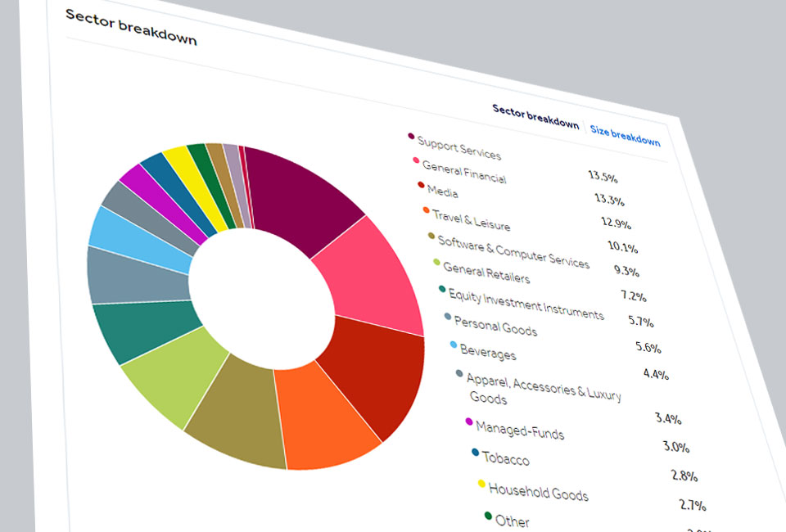The image size is (786, 532).
Task: Click the teal Equity Investment Instruments dot
Action: click(442, 289)
